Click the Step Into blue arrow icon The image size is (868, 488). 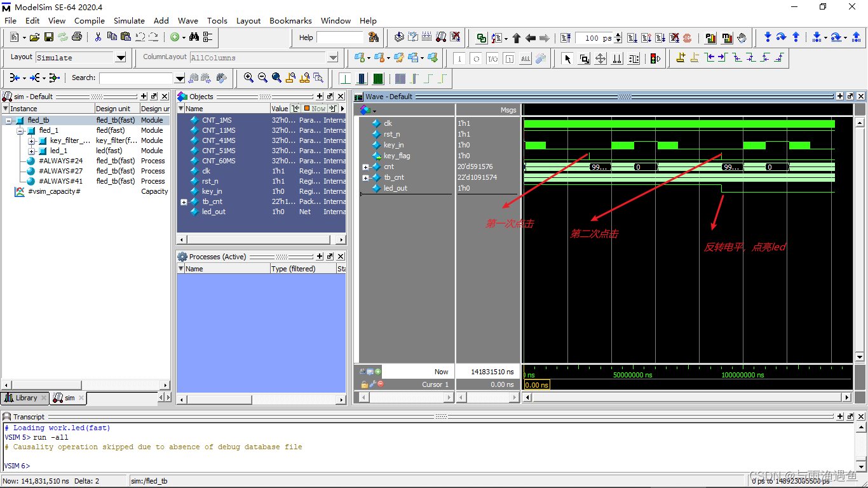point(768,37)
